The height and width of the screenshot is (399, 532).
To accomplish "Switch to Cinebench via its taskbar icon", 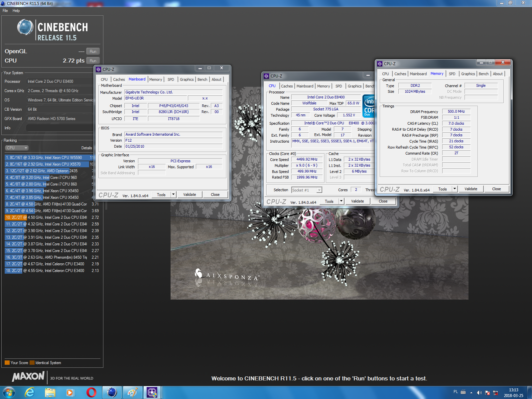I will tap(112, 393).
